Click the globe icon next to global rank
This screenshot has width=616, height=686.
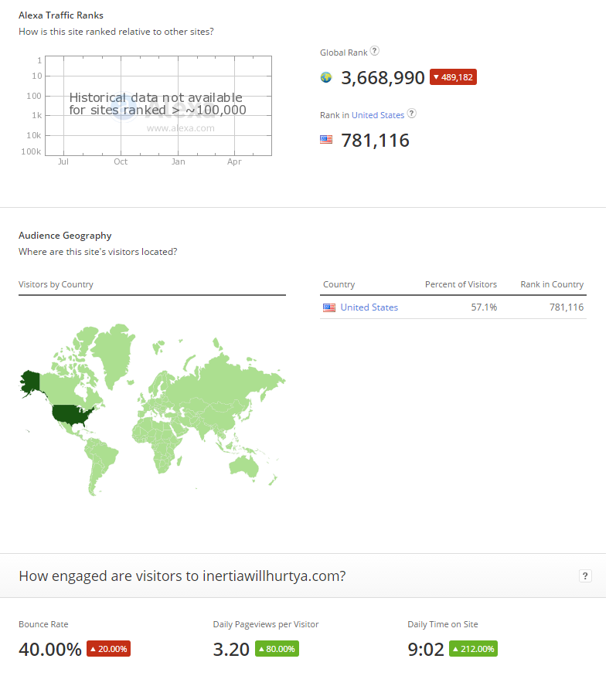click(326, 77)
